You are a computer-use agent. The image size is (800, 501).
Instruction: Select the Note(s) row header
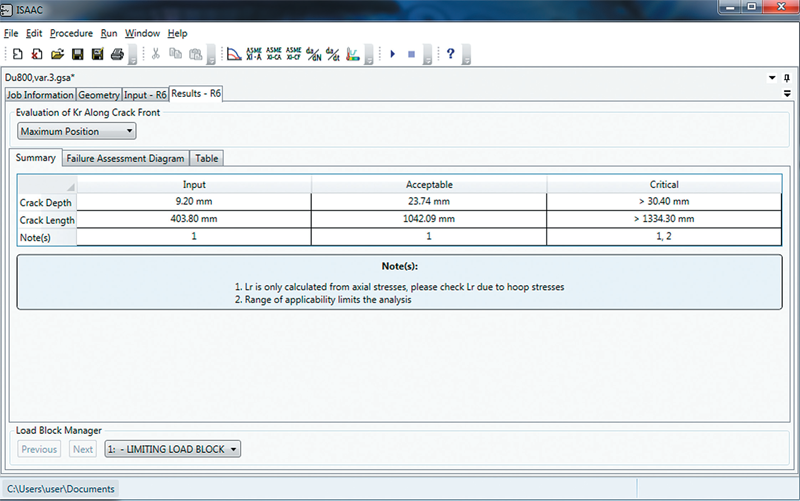point(47,237)
